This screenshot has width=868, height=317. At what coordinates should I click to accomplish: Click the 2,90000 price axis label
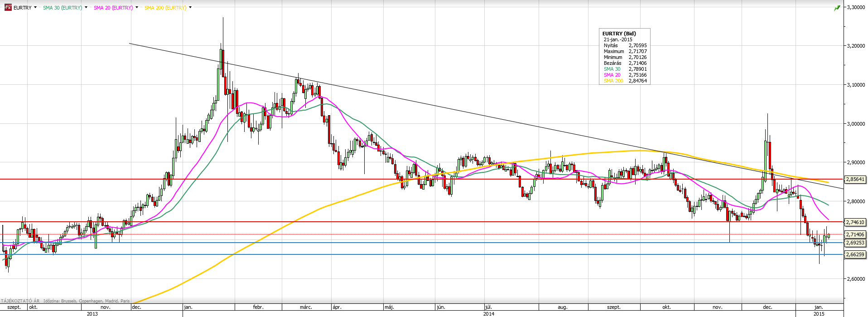[x=856, y=162]
